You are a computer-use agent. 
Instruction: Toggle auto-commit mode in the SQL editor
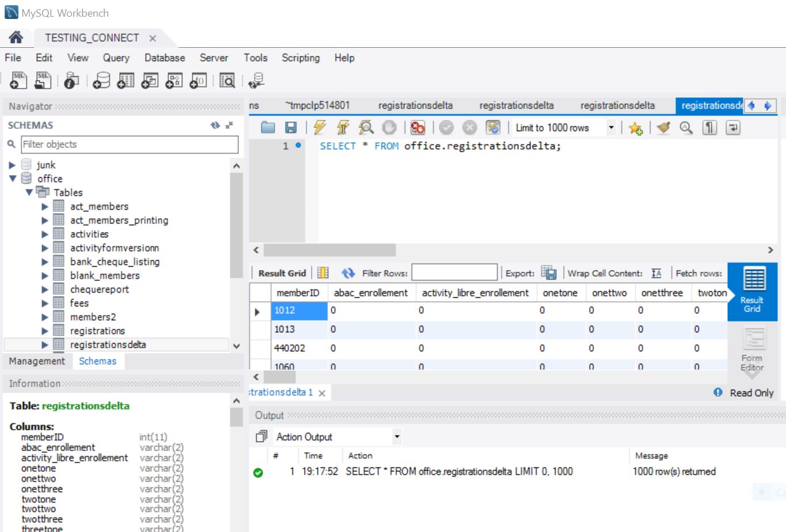(x=493, y=127)
